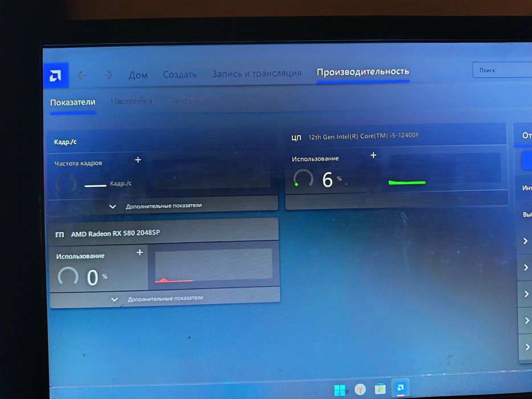Open Yandex browser from the taskbar

coord(360,389)
